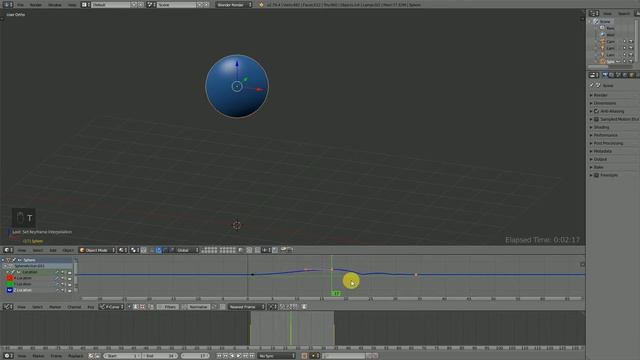
Task: Open the graph editor Channel menu
Action: (x=74, y=307)
